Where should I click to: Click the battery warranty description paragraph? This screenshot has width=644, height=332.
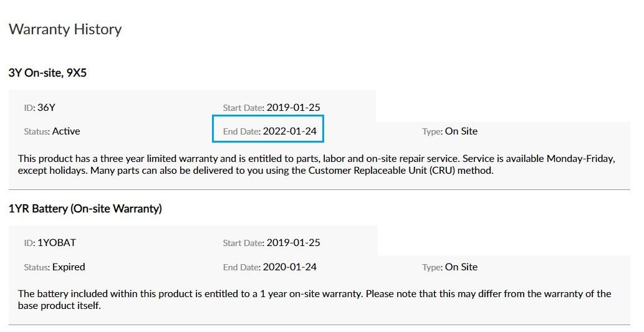(315, 300)
